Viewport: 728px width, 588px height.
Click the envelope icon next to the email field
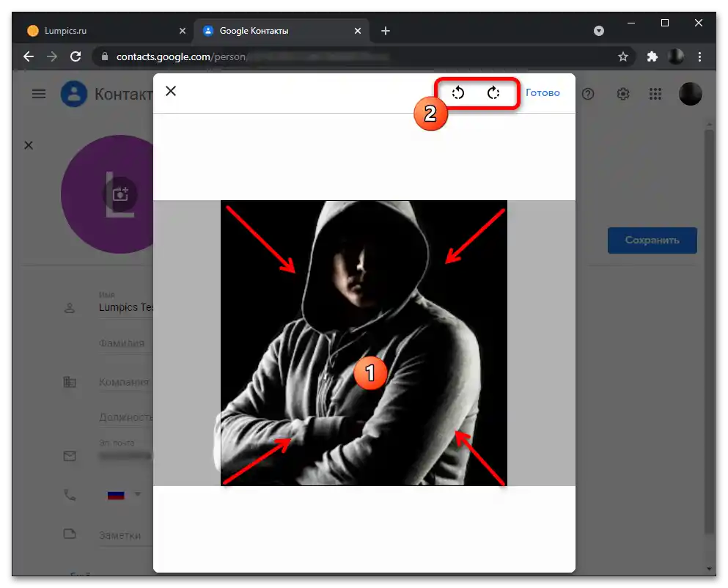tap(70, 456)
